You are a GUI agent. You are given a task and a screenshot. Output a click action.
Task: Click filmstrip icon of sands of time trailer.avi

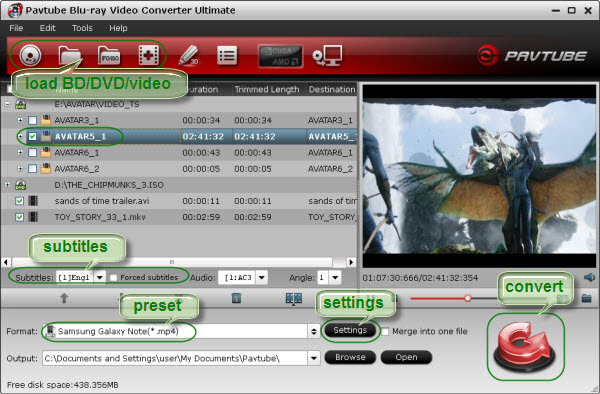click(33, 201)
